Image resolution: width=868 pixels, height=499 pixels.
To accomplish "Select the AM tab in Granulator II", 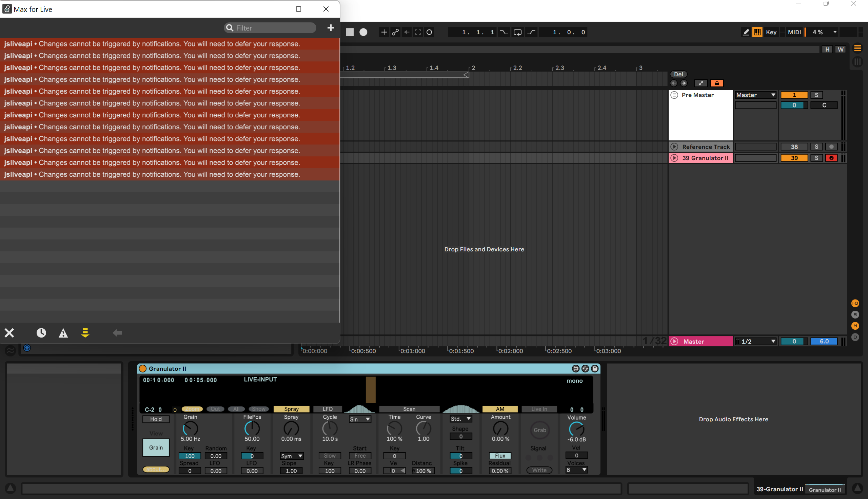I will click(x=500, y=409).
